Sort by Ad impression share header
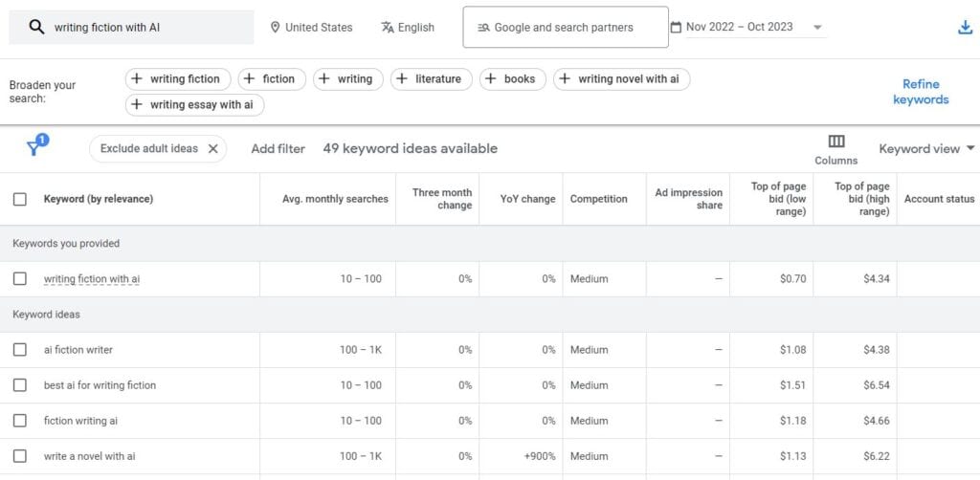 [x=688, y=199]
